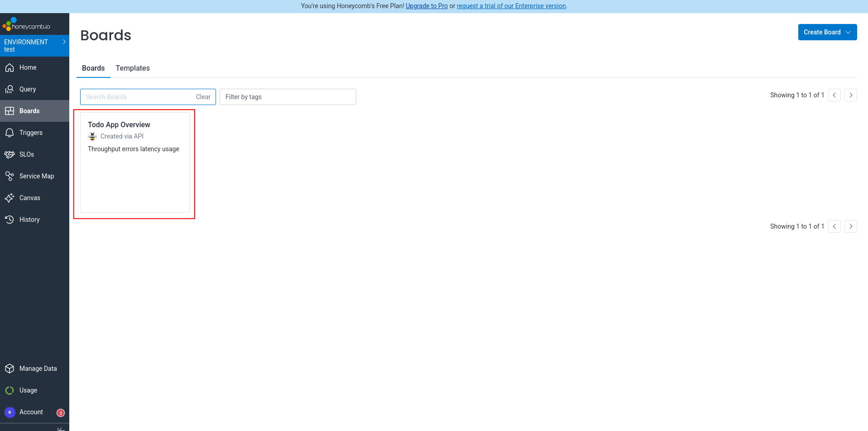
Task: Click the Service Map icon
Action: [10, 176]
